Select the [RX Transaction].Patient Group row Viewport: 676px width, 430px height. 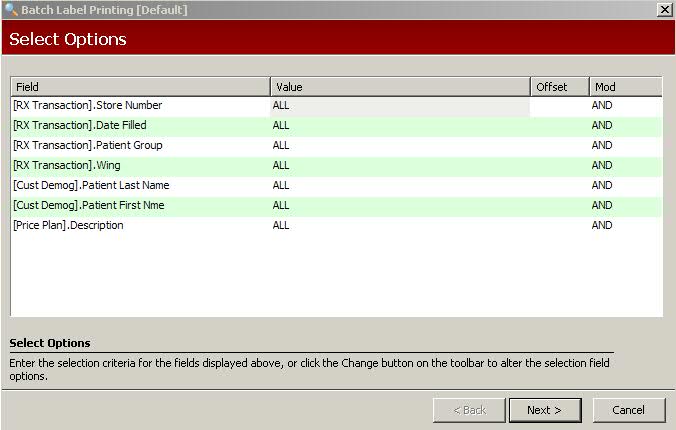pyautogui.click(x=336, y=145)
